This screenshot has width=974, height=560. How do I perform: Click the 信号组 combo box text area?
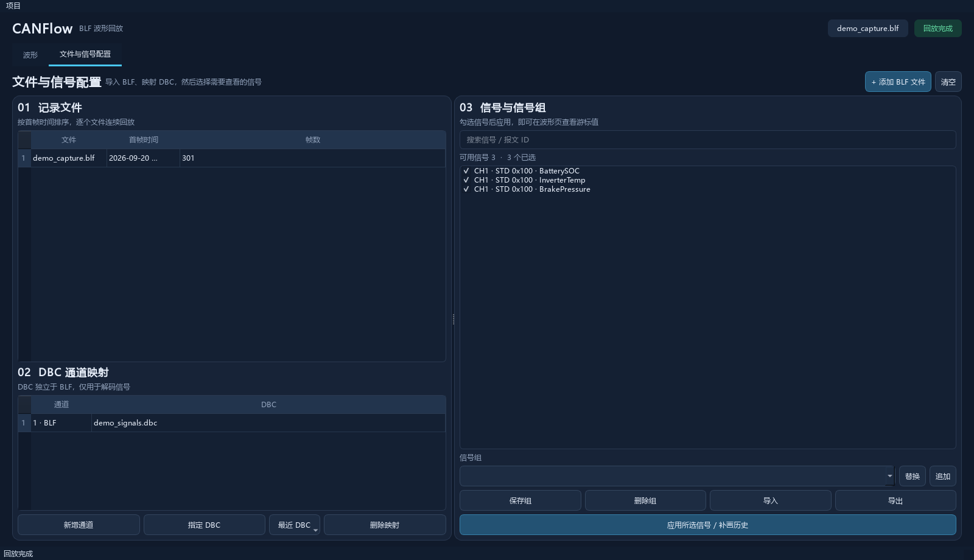673,476
